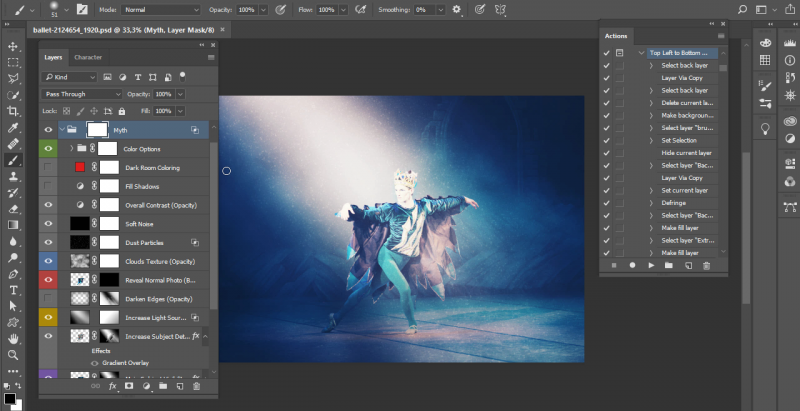Add layer mask at Layers panel bottom
This screenshot has width=800, height=411.
pos(129,386)
